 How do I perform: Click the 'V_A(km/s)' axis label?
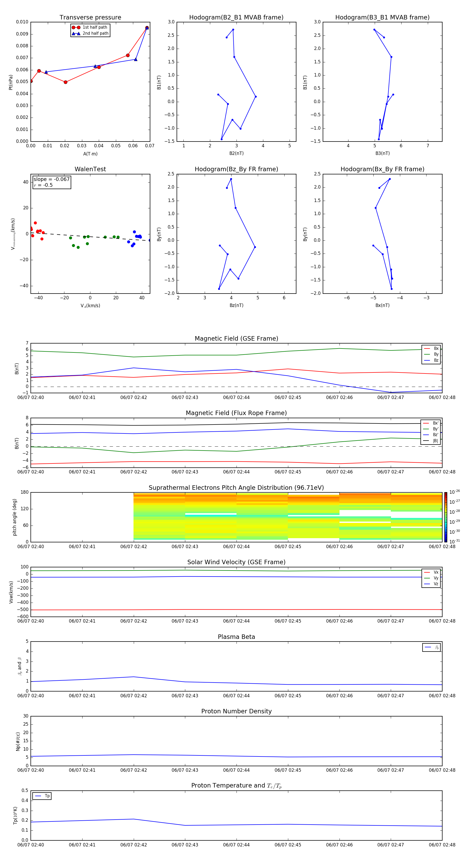pyautogui.click(x=90, y=306)
